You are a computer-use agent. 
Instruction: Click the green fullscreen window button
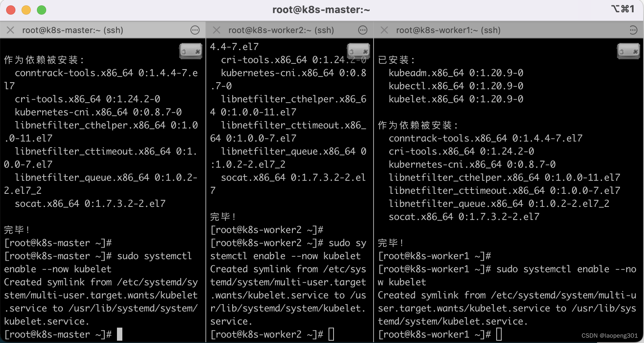(x=42, y=10)
